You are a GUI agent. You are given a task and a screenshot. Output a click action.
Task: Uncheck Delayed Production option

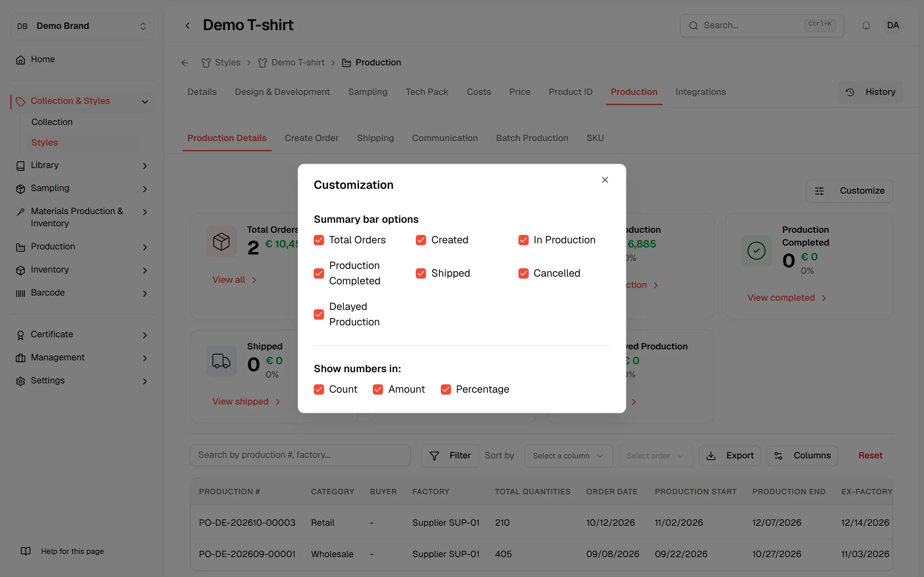tap(319, 314)
